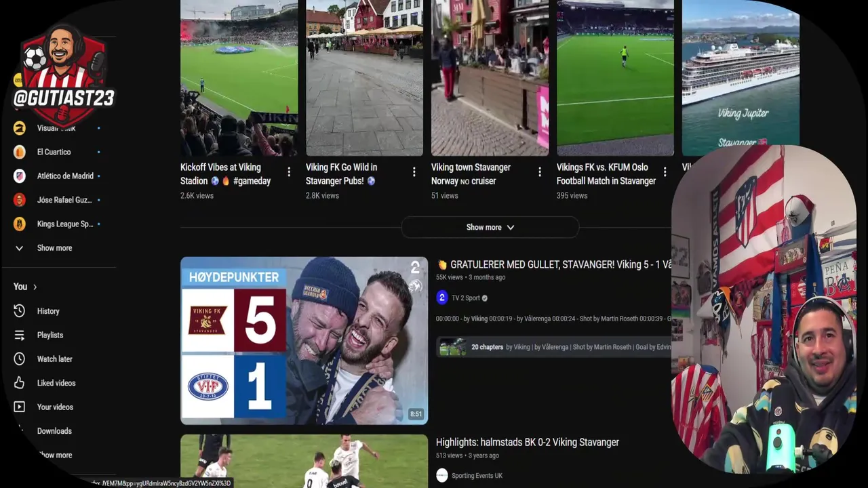Open Jóse Rafael Guz channel avatar
This screenshot has height=488, width=868.
pos(20,200)
